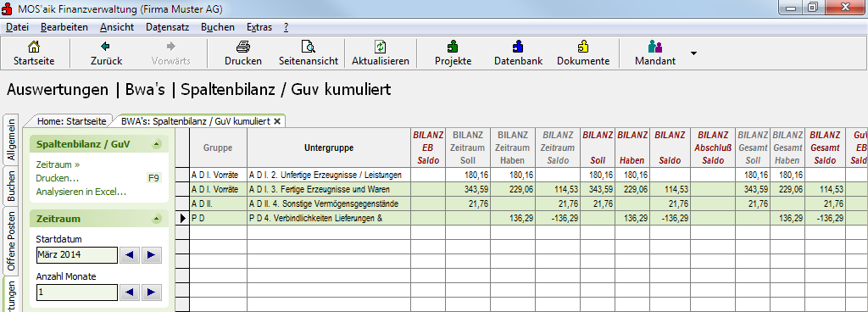Open the Ansicht menu
868x312 pixels.
117,27
